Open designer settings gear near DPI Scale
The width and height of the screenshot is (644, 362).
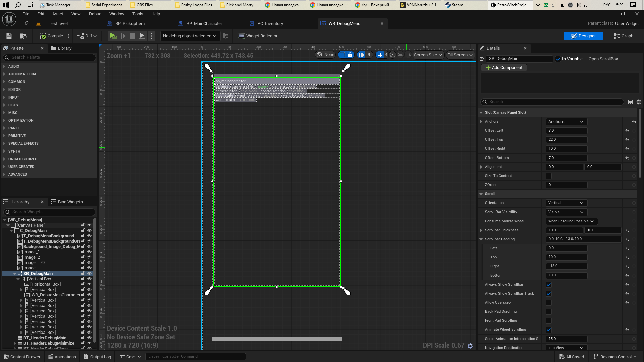(470, 346)
